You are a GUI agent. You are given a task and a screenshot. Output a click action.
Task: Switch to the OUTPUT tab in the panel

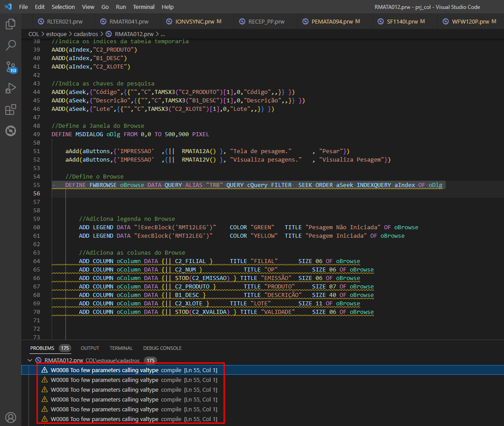pyautogui.click(x=90, y=348)
